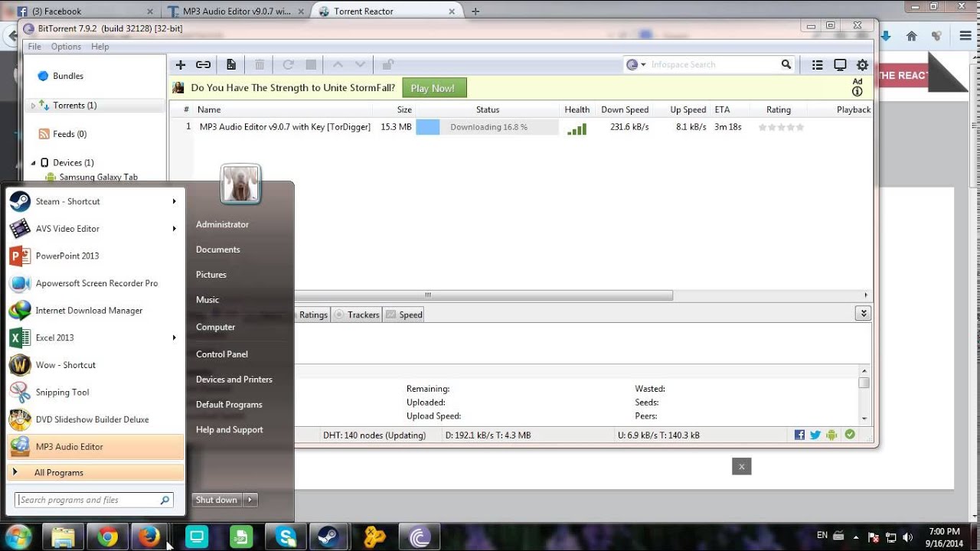Click the Stop torrent square icon
The width and height of the screenshot is (980, 551).
point(311,65)
